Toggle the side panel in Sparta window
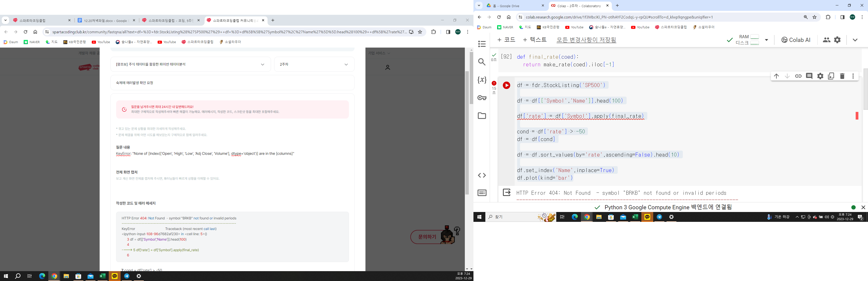 click(x=448, y=32)
